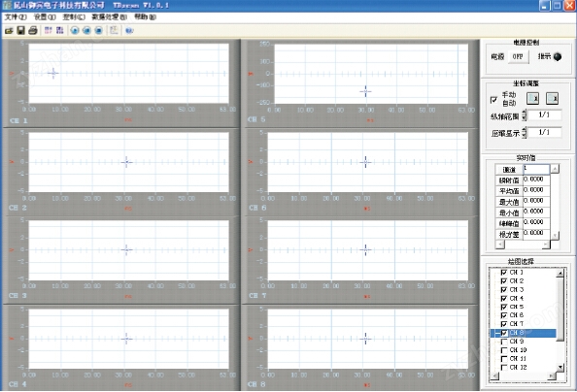Click the first blue round play button
Image resolution: width=577 pixels, height=392 pixels.
pos(75,30)
